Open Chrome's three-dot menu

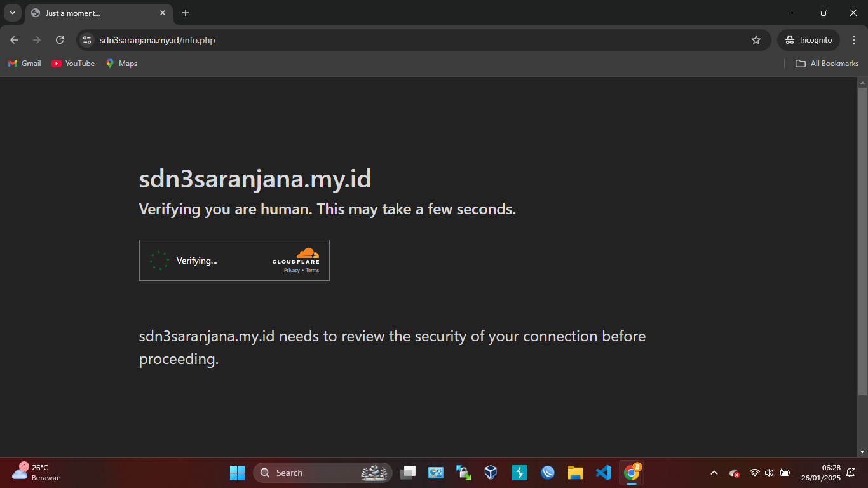point(854,40)
